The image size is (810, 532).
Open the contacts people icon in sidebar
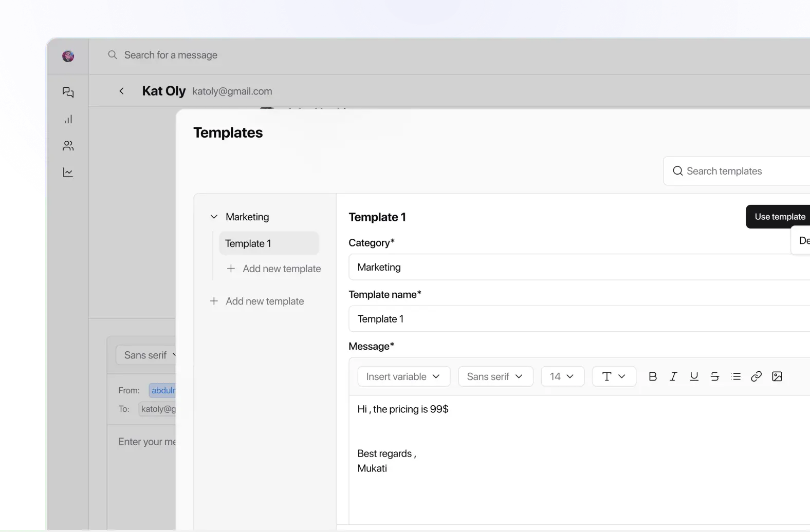(x=68, y=146)
